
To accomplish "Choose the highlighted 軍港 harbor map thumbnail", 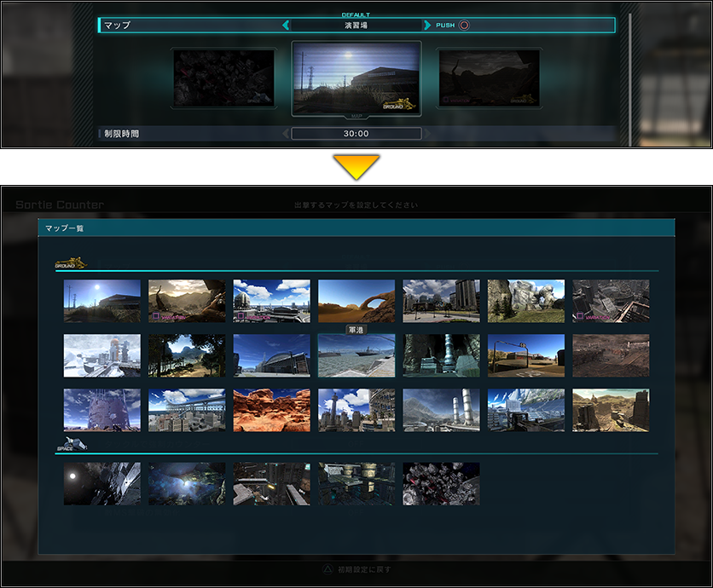I will pyautogui.click(x=356, y=355).
